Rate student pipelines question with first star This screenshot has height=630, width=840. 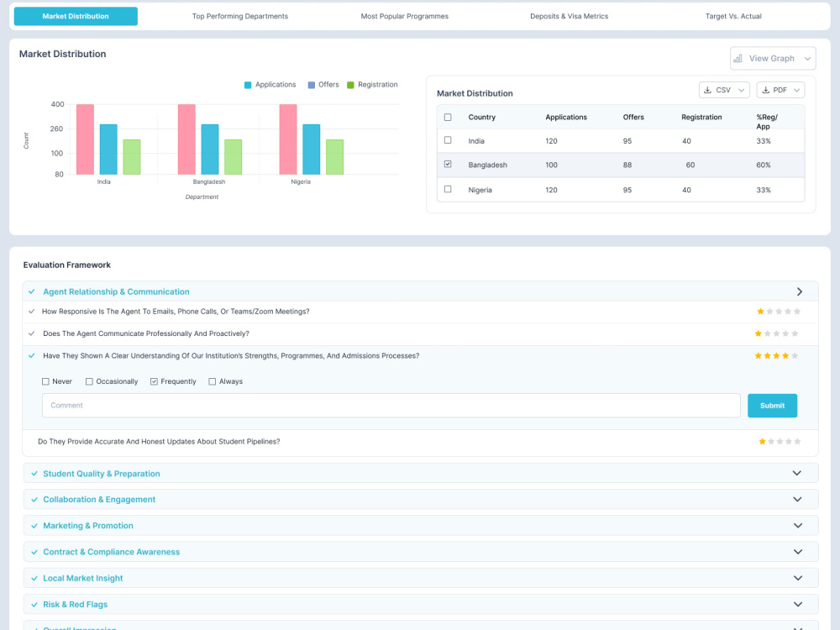(x=762, y=442)
